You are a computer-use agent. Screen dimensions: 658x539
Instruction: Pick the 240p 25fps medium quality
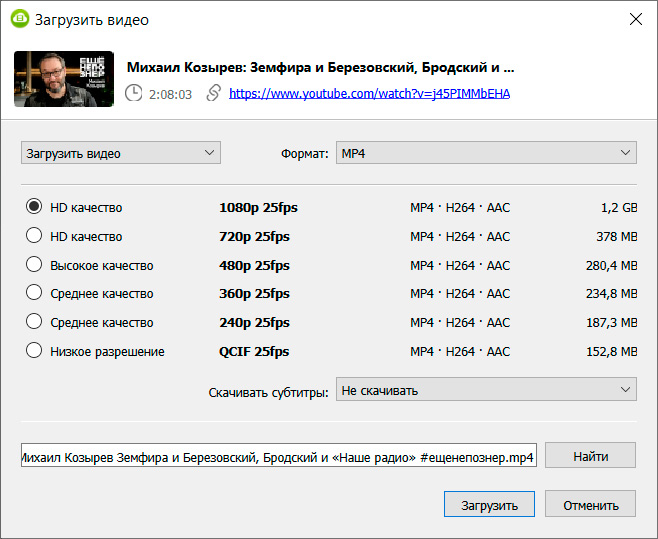click(x=34, y=322)
